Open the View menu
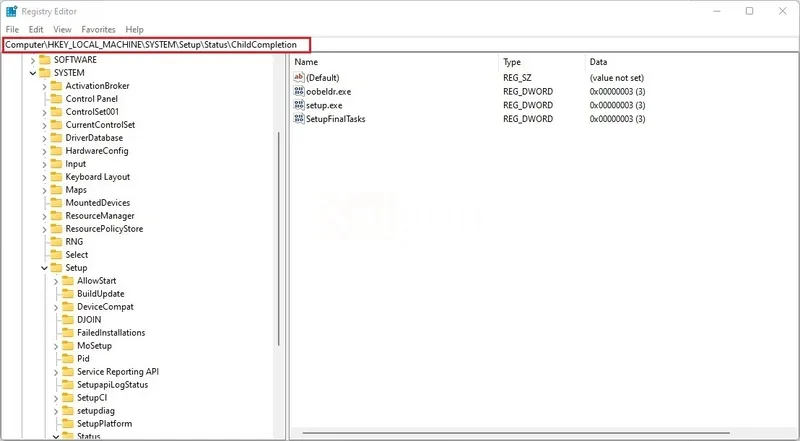 62,30
